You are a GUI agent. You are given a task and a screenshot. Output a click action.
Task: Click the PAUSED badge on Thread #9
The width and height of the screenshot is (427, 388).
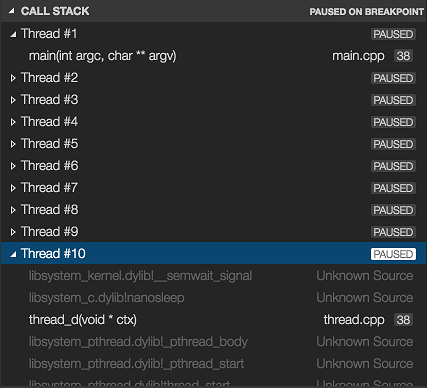(393, 232)
